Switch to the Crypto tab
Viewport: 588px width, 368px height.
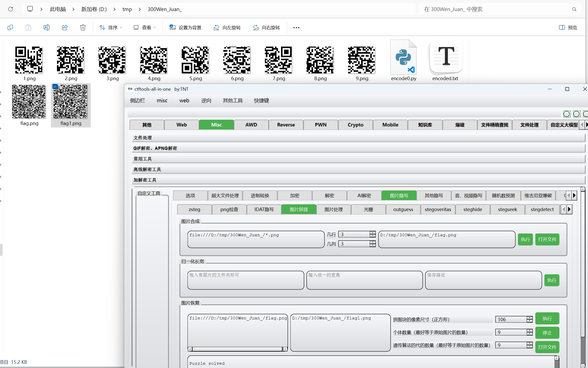(355, 125)
